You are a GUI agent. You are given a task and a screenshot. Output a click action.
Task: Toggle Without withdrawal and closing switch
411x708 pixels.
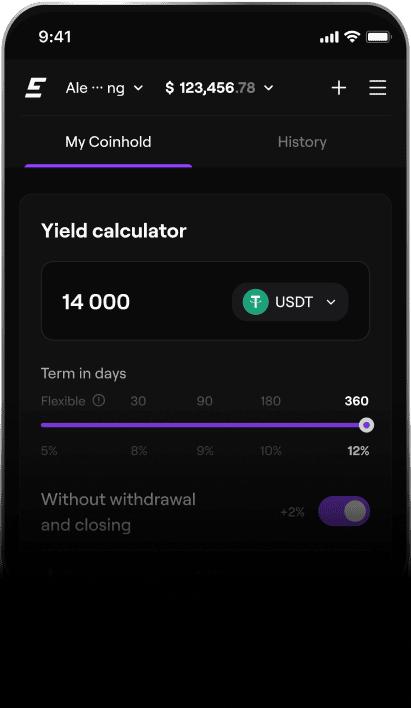click(x=344, y=511)
